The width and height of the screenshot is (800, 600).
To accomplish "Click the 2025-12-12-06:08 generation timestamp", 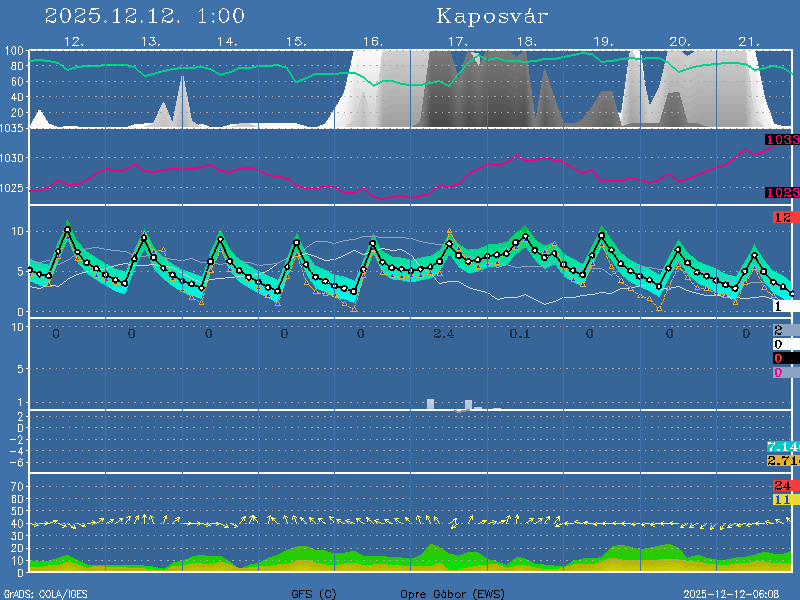I will [x=732, y=593].
